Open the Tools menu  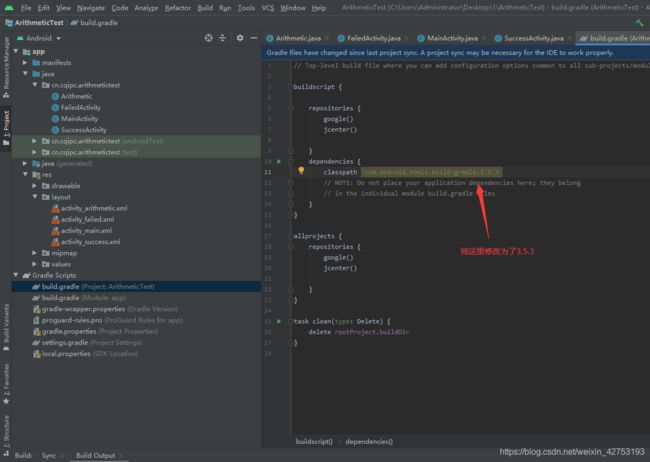[x=246, y=8]
